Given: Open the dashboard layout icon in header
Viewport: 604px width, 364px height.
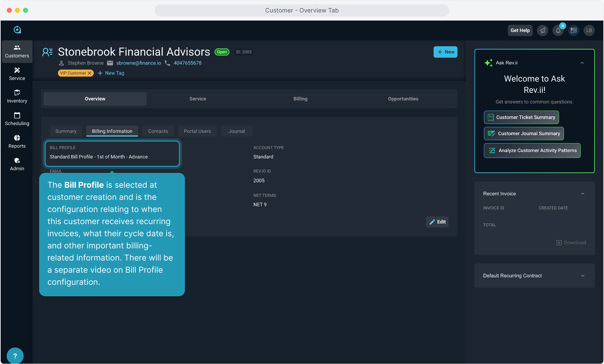Looking at the screenshot, I should point(573,31).
